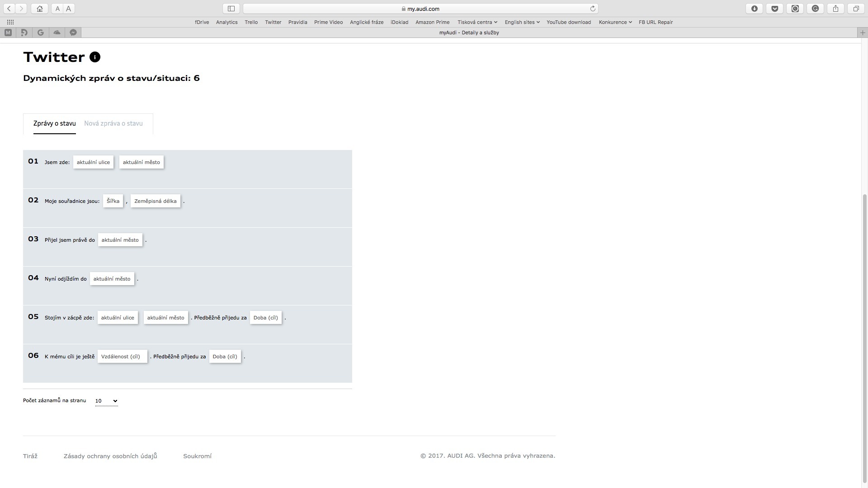Open the Grammarly extension icon
This screenshot has height=488, width=868.
815,9
